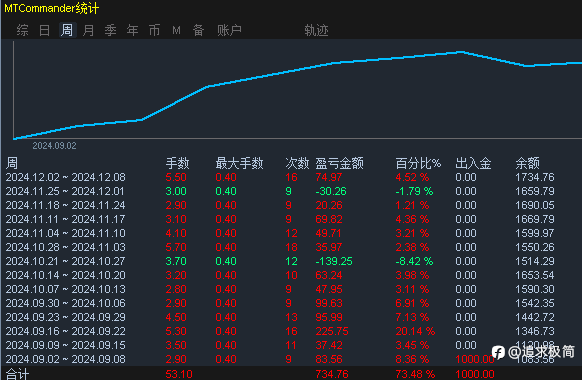Click the profit amount 225.75

click(x=332, y=331)
